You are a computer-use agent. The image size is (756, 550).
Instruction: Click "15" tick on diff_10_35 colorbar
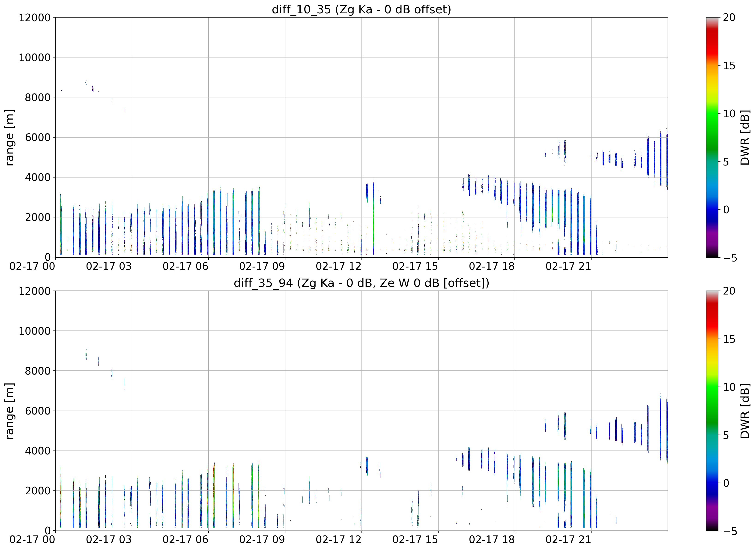click(x=729, y=65)
